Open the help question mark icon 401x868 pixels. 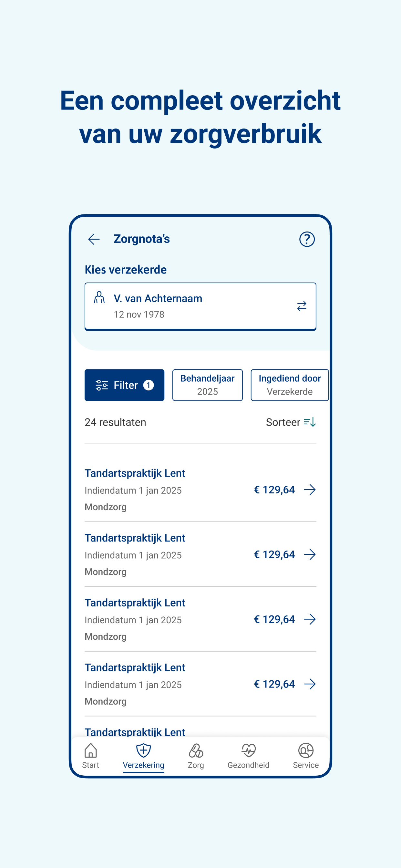click(x=307, y=239)
